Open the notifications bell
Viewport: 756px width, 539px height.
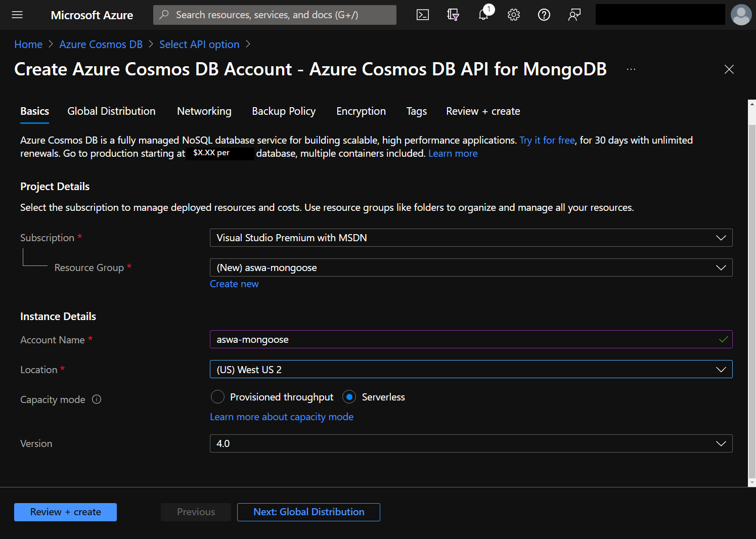(x=484, y=15)
